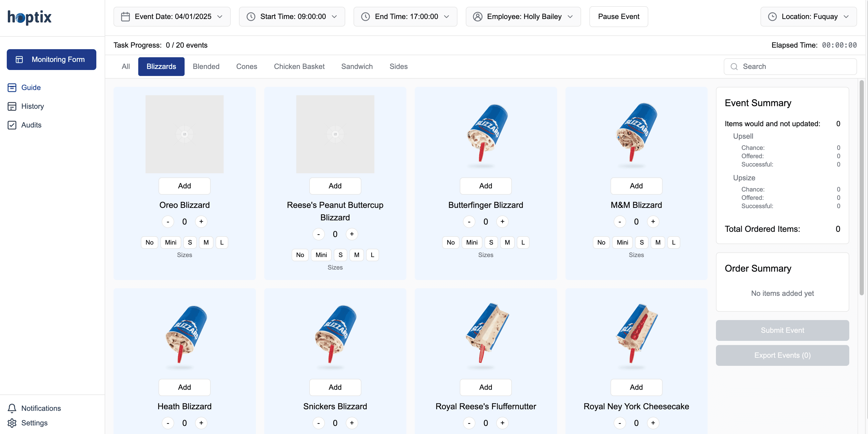This screenshot has width=868, height=434.
Task: Open the Location Fuquay dropdown
Action: (x=809, y=16)
